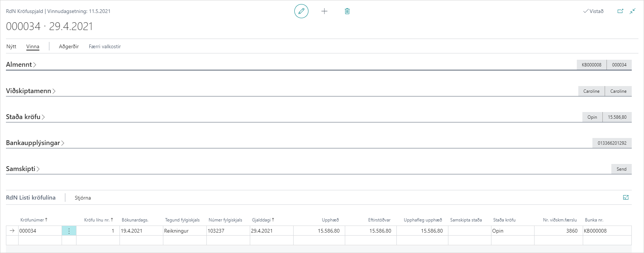
Task: Sort by Gjalddagi column header
Action: (x=261, y=220)
